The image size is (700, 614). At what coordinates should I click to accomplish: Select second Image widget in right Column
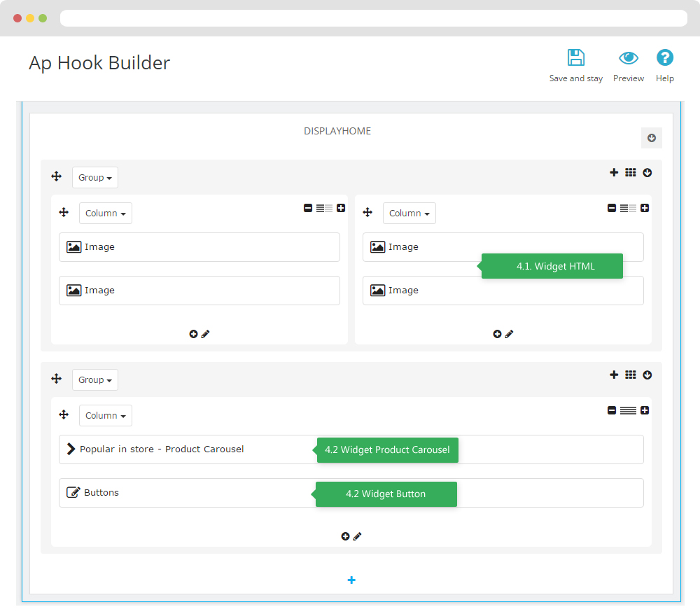(503, 291)
